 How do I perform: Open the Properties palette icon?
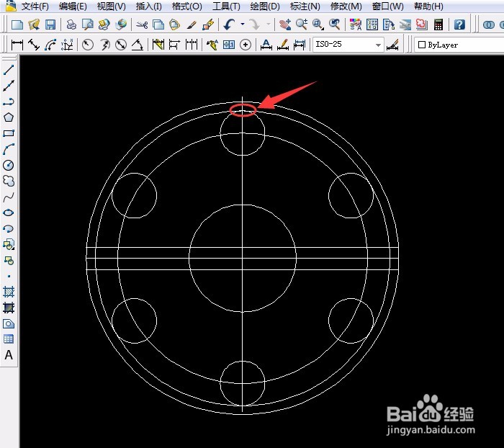click(x=356, y=24)
